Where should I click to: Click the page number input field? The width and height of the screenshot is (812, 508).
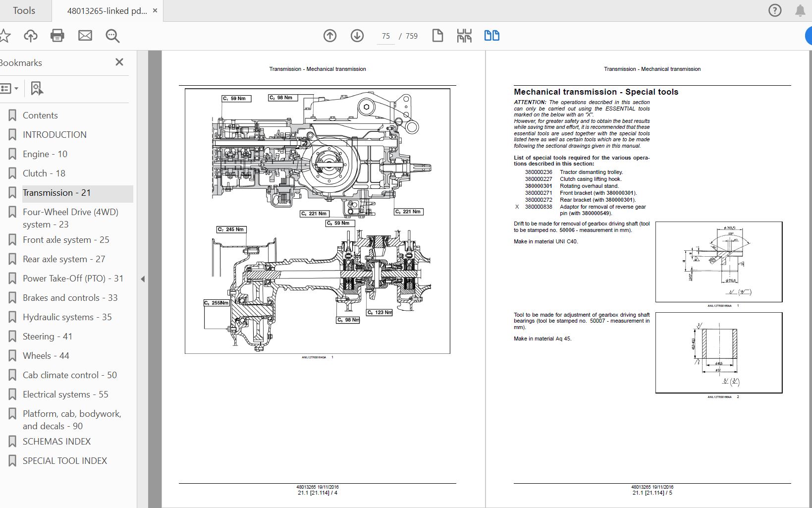coord(385,35)
